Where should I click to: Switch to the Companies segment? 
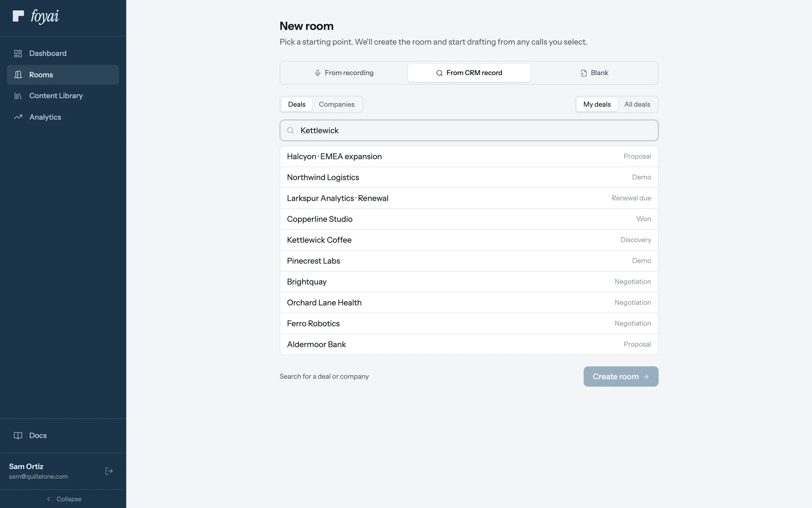(x=337, y=104)
